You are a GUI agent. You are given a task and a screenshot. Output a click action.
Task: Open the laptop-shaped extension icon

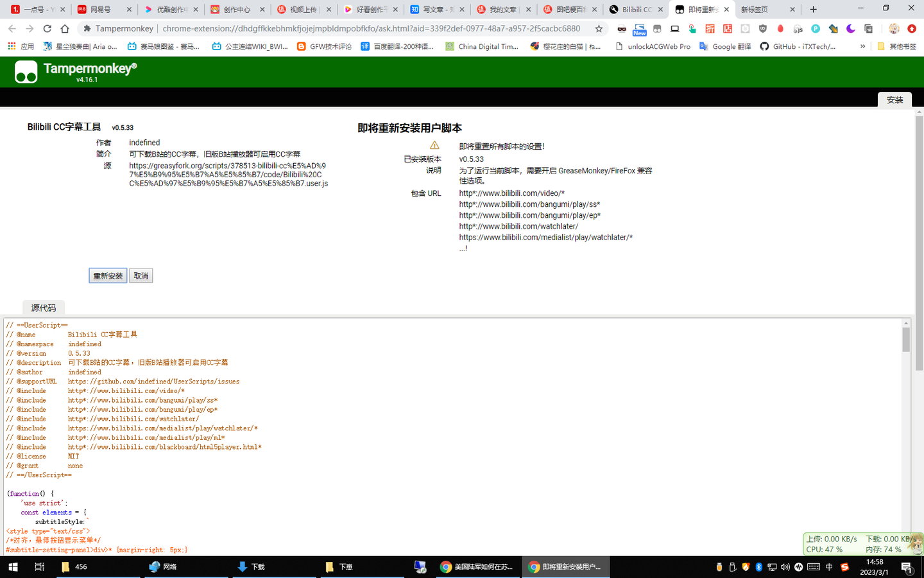[674, 28]
